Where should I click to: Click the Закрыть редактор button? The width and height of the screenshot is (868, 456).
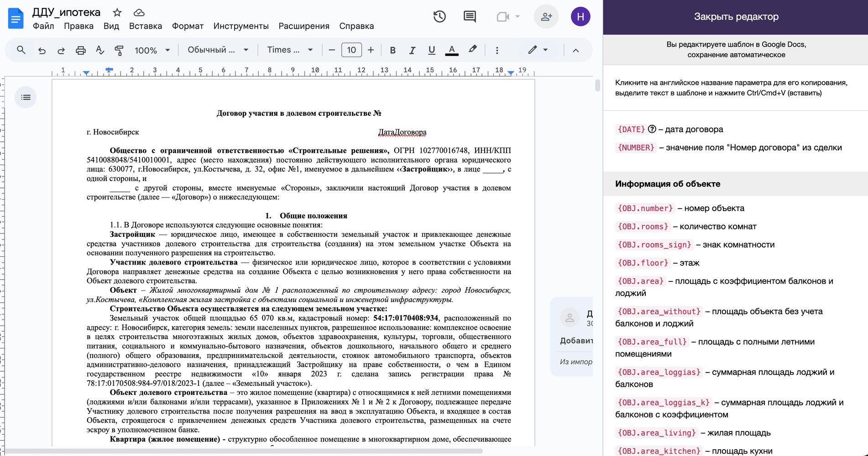736,17
